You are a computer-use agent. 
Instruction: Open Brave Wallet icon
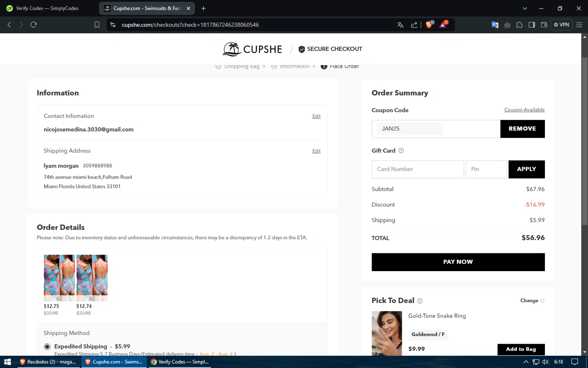544,25
